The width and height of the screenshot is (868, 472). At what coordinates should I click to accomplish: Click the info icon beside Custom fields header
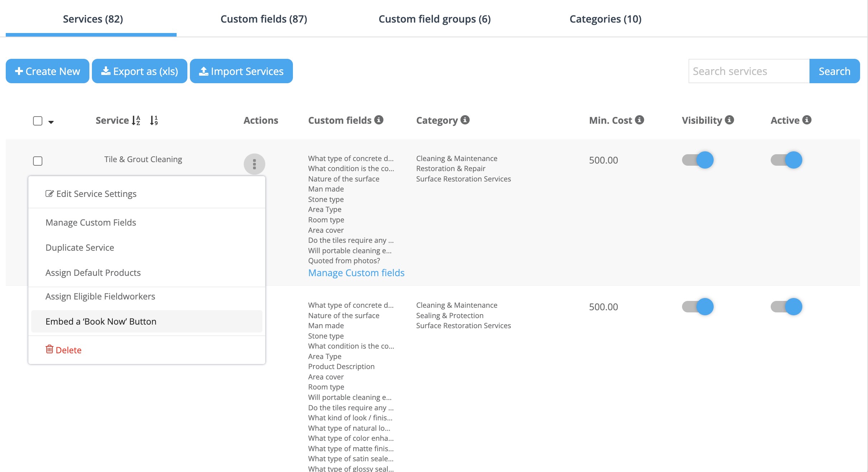[379, 120]
